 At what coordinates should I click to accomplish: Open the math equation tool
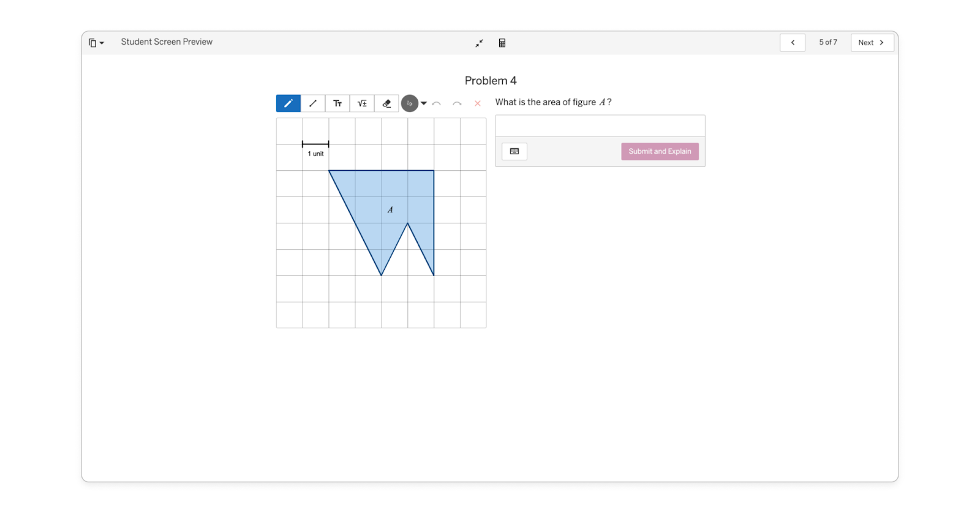[361, 103]
